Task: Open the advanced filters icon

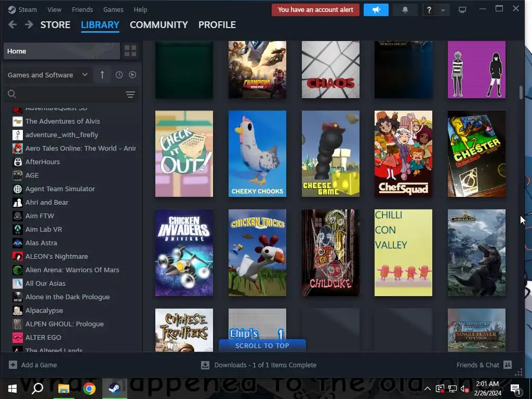Action: [x=130, y=95]
